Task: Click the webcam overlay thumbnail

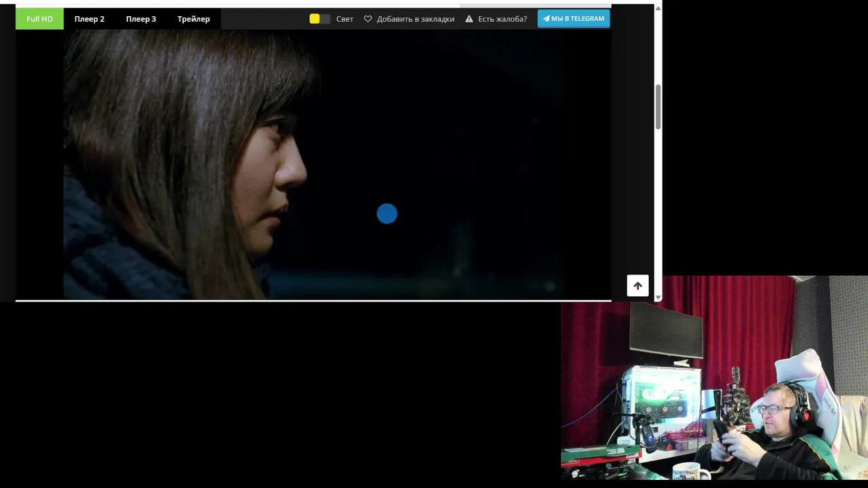Action: click(714, 378)
